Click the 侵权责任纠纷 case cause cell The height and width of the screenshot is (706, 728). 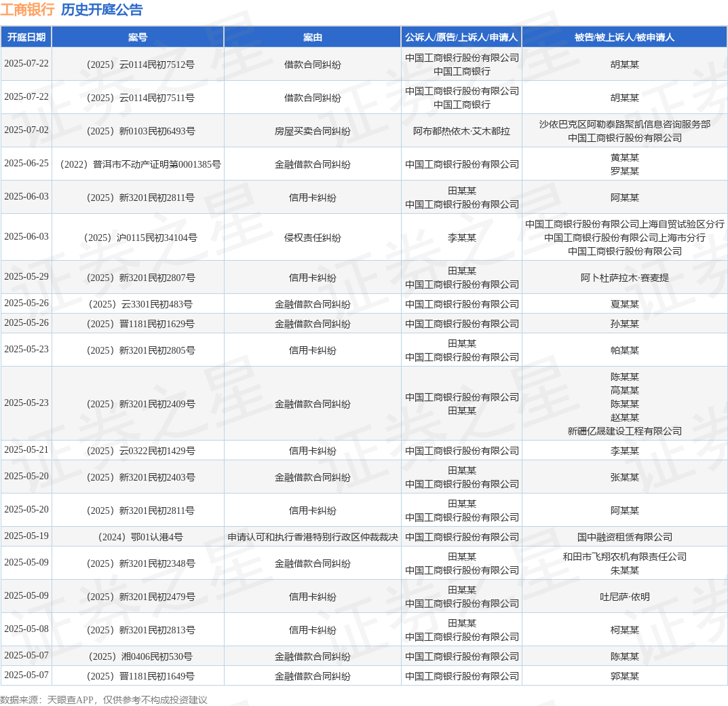coord(313,238)
